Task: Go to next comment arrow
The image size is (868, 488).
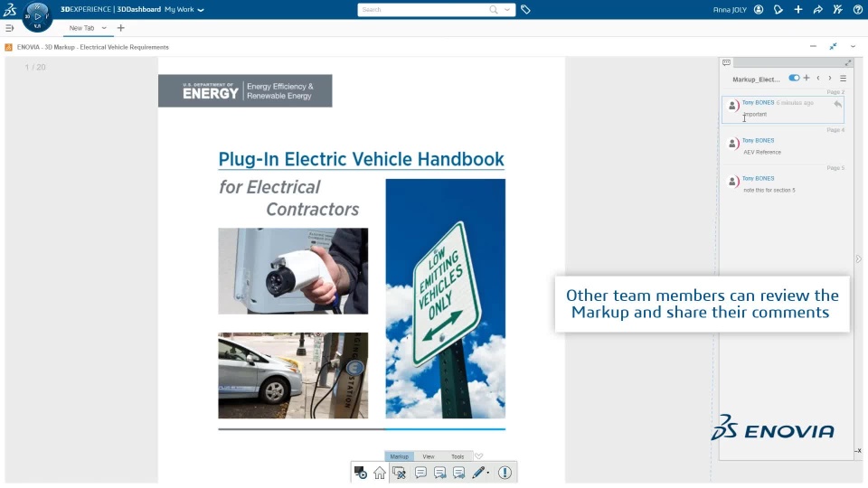Action: pyautogui.click(x=830, y=78)
